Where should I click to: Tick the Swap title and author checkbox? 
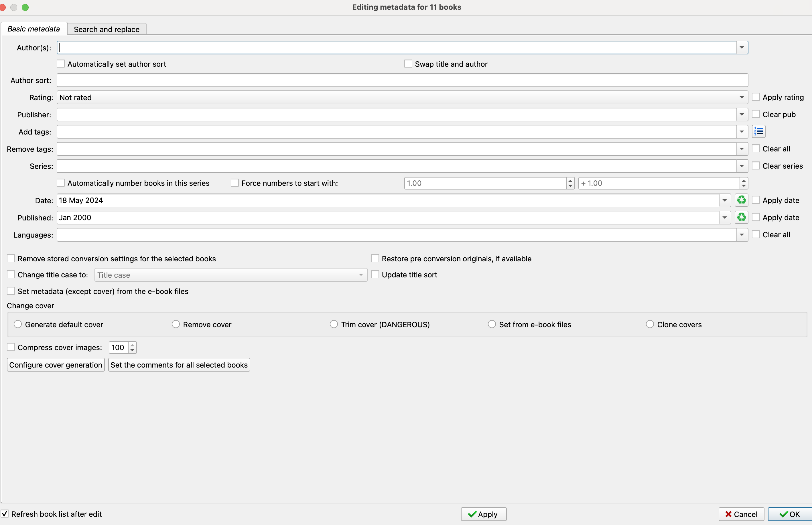(x=408, y=64)
